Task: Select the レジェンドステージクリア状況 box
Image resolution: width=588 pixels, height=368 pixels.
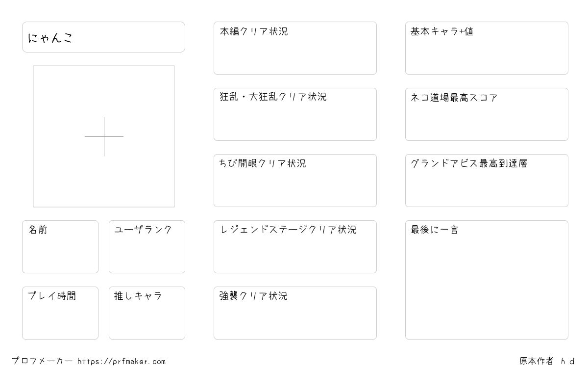Action: [x=295, y=247]
